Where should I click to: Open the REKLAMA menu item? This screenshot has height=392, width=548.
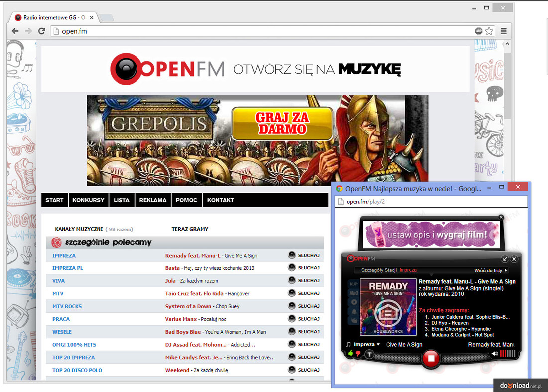tap(153, 200)
